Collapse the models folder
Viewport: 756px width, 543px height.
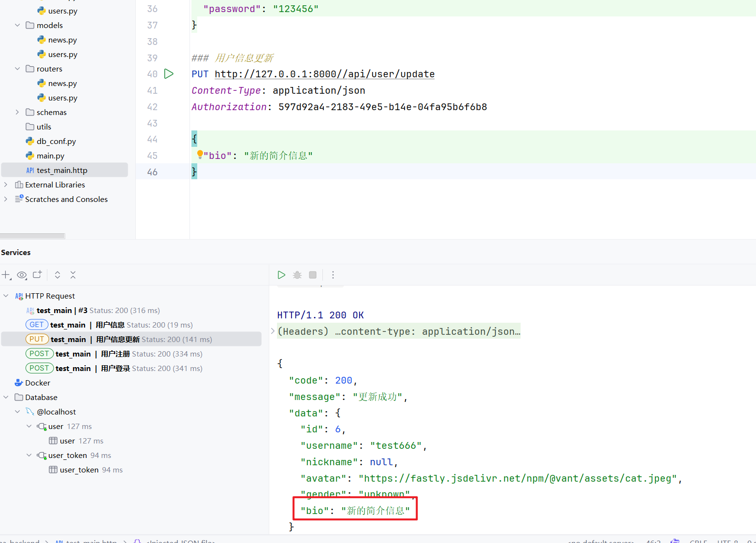tap(17, 25)
